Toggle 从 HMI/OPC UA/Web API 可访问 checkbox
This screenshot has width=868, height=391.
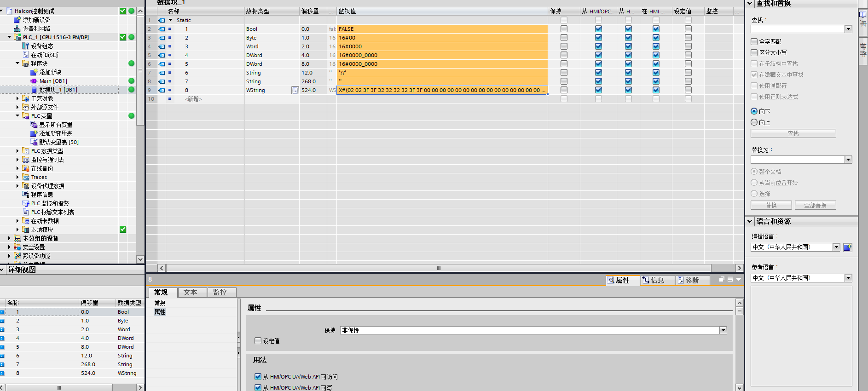(x=258, y=377)
